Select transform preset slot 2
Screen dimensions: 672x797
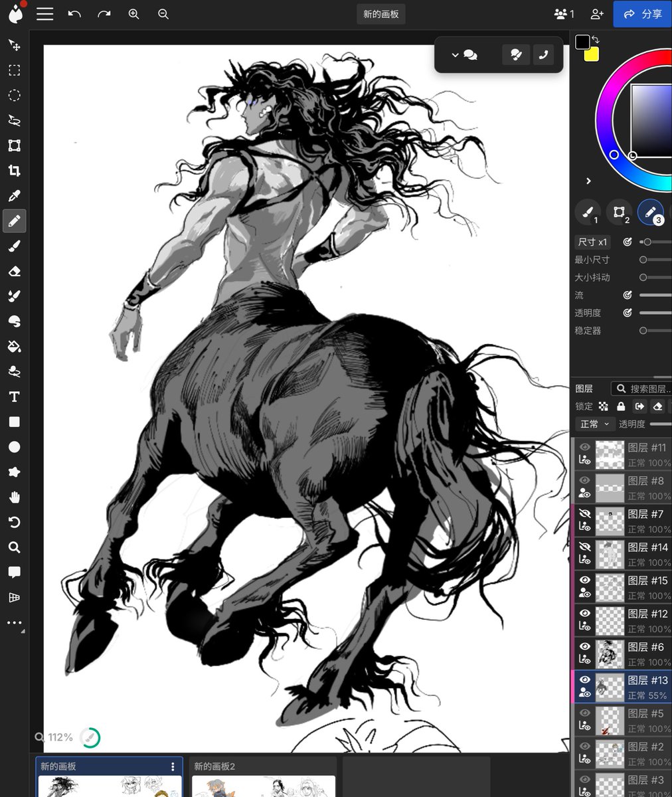[619, 213]
